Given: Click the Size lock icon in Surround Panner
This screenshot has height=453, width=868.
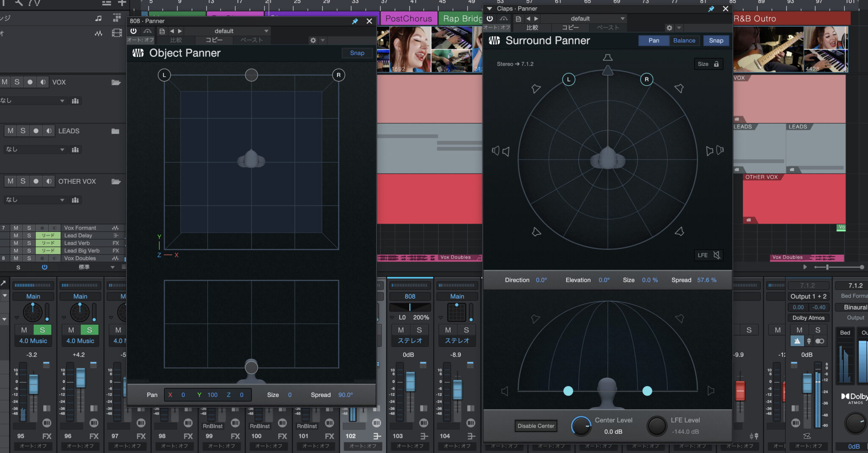Looking at the screenshot, I should coord(716,64).
